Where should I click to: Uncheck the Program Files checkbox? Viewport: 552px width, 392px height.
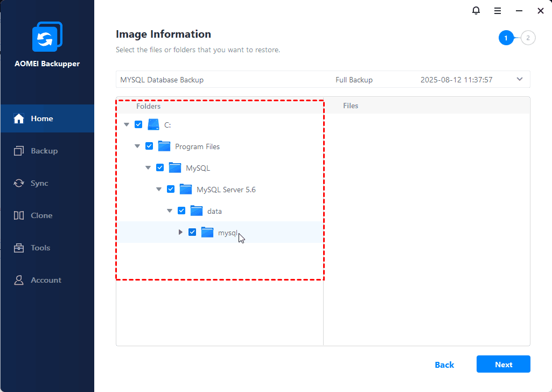(149, 146)
